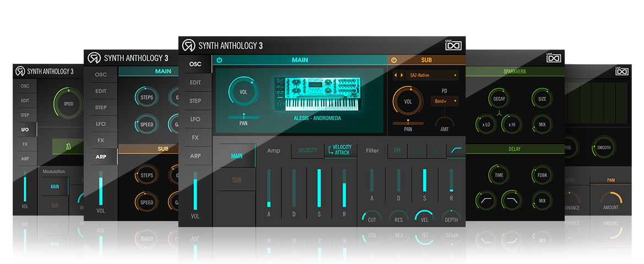Click the Synth Anthology logo in the ARP window
644x264 pixels.
(x=94, y=58)
